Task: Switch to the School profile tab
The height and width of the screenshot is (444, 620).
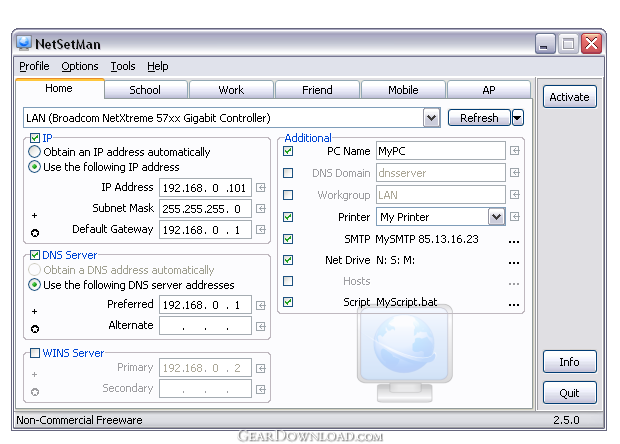Action: 145,90
